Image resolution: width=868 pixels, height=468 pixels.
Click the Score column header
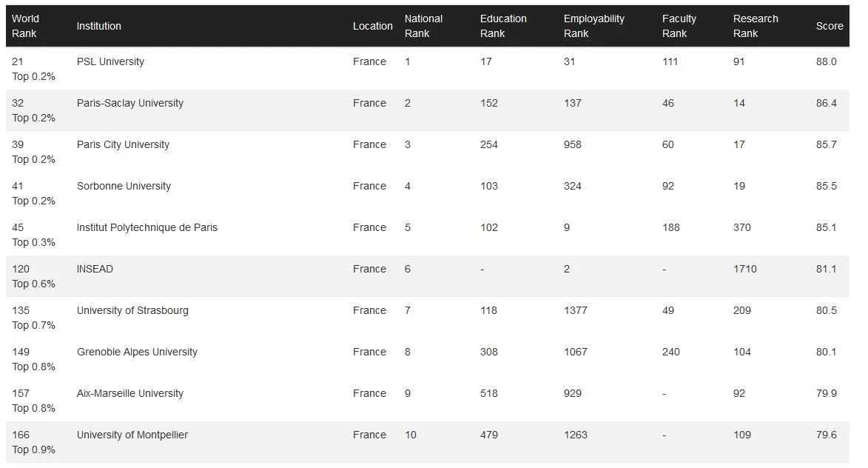(829, 26)
